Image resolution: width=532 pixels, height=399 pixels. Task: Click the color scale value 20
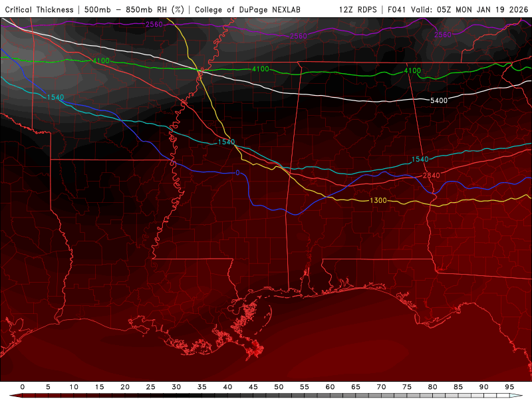125,387
